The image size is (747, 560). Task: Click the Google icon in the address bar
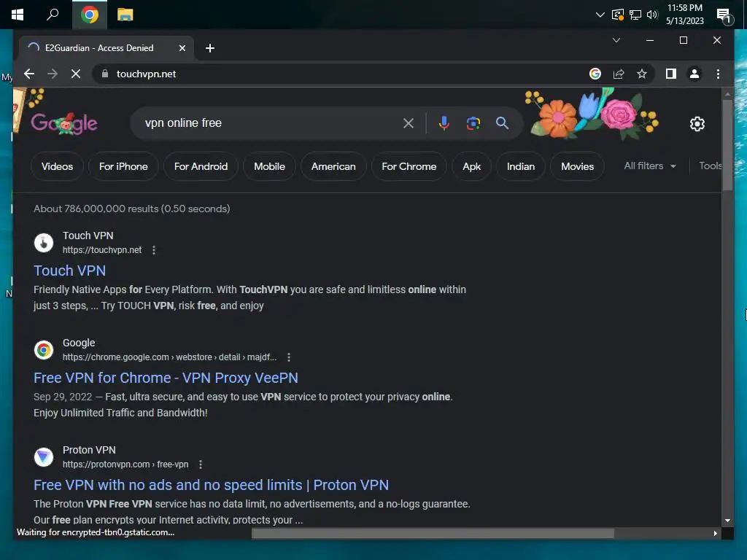tap(595, 74)
